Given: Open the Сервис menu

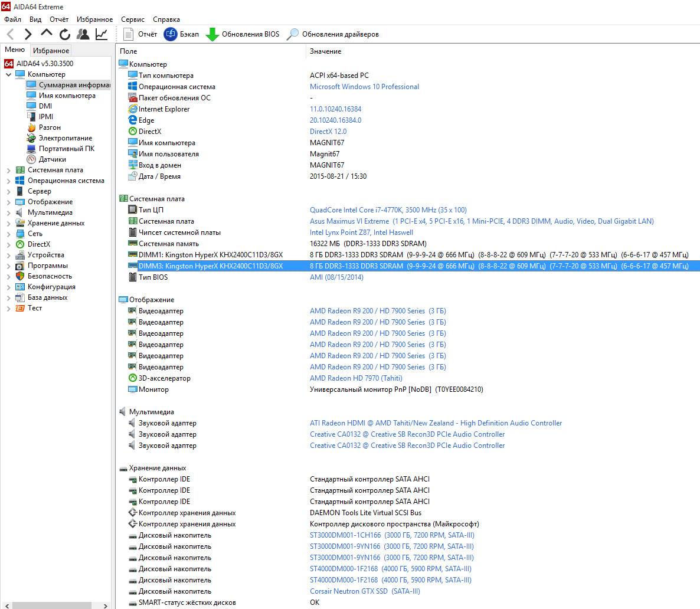Looking at the screenshot, I should click(133, 19).
